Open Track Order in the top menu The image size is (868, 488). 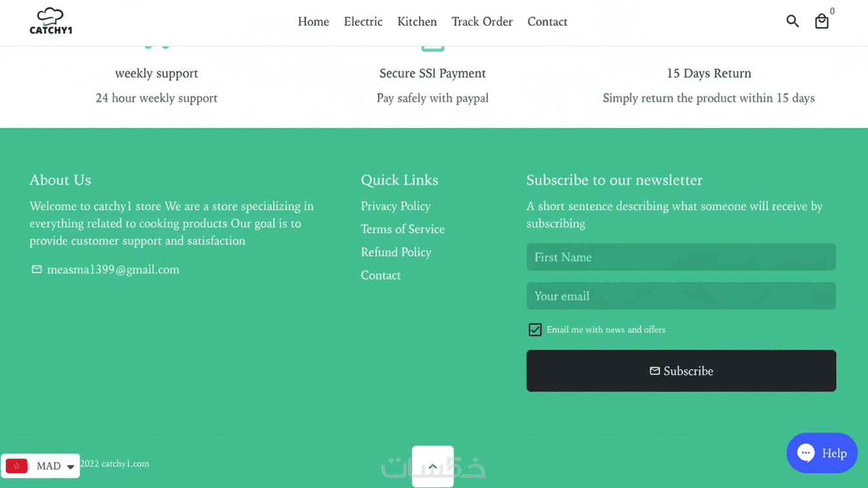coord(482,22)
